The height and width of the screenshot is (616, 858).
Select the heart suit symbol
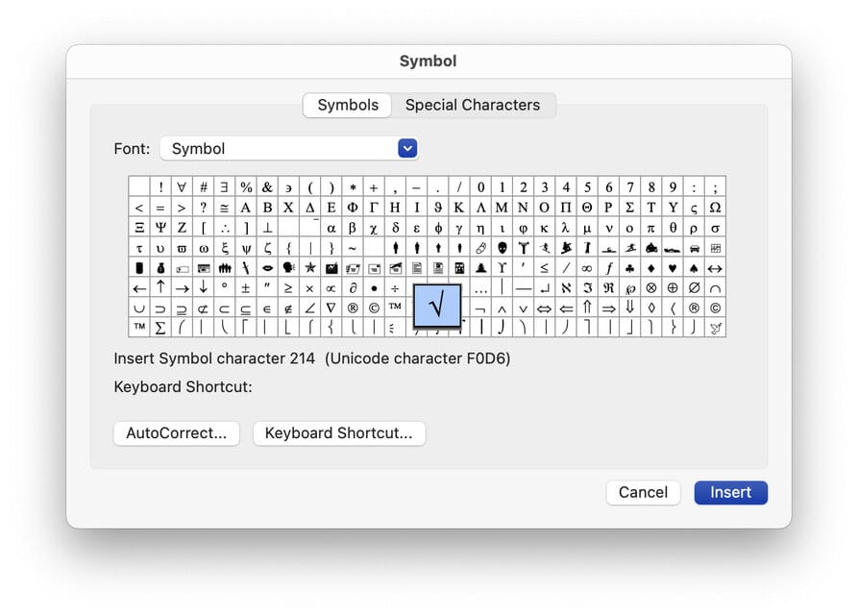673,268
